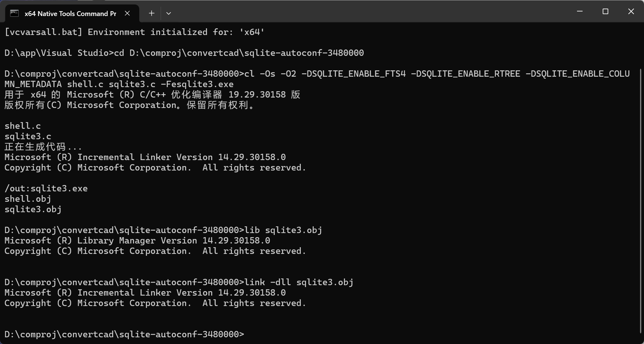The image size is (644, 344).
Task: Click the console icon on the active tab
Action: click(14, 13)
